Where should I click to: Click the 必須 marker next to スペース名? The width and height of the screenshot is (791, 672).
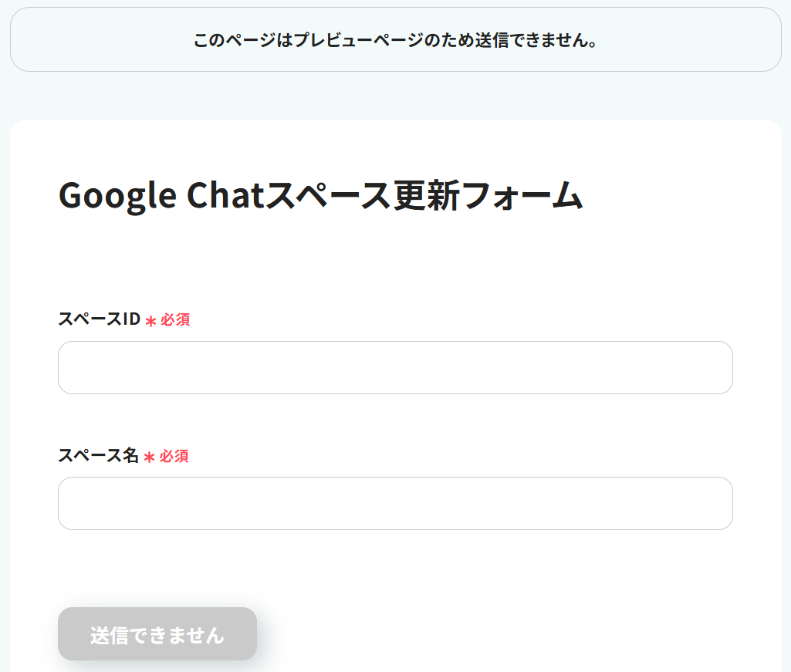point(174,457)
